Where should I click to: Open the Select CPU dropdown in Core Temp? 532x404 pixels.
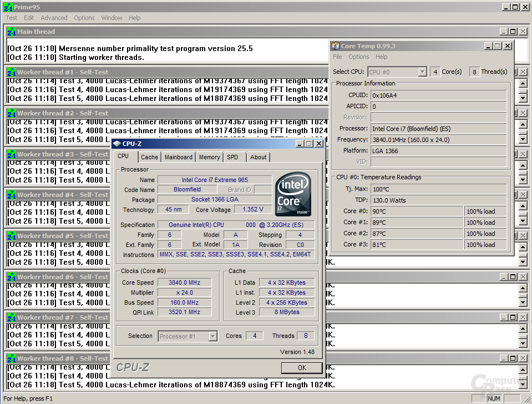422,72
